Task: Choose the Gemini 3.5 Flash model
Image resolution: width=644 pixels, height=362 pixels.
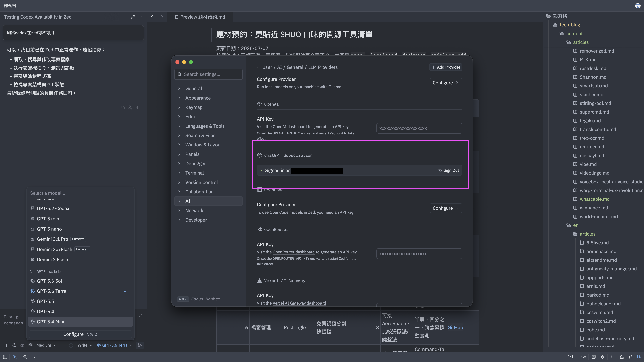Action: tap(80, 249)
